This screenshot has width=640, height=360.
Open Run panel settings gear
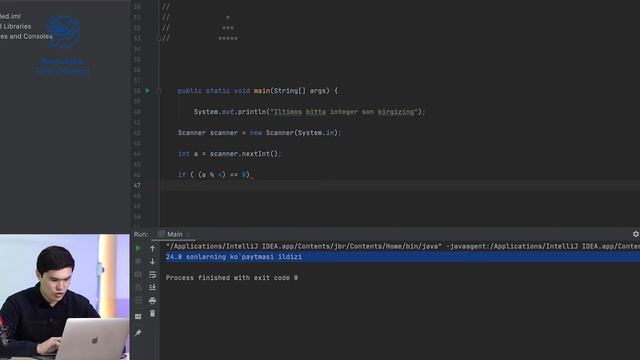(x=636, y=234)
